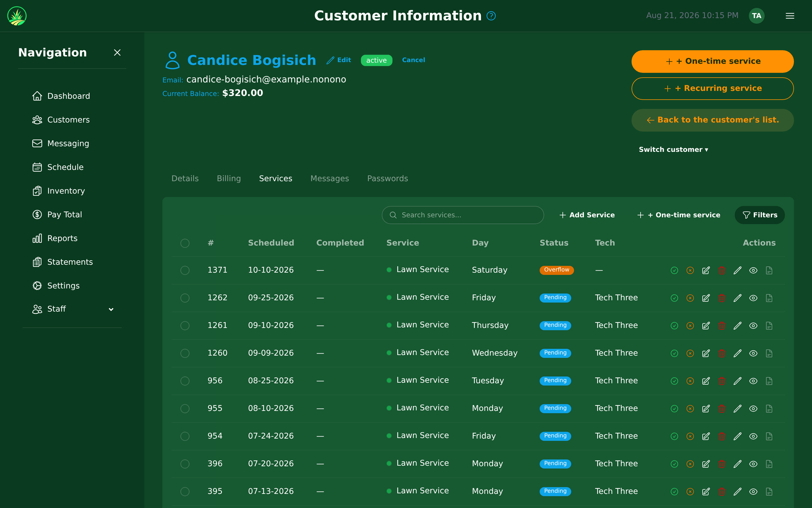Select the Services tab
This screenshot has width=812, height=508.
(x=275, y=179)
